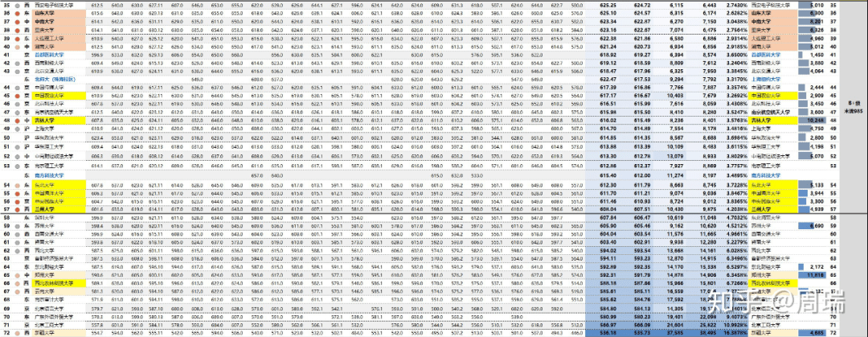Click the 3.5247% percentage cell
868x337 pixels.
pos(734,112)
